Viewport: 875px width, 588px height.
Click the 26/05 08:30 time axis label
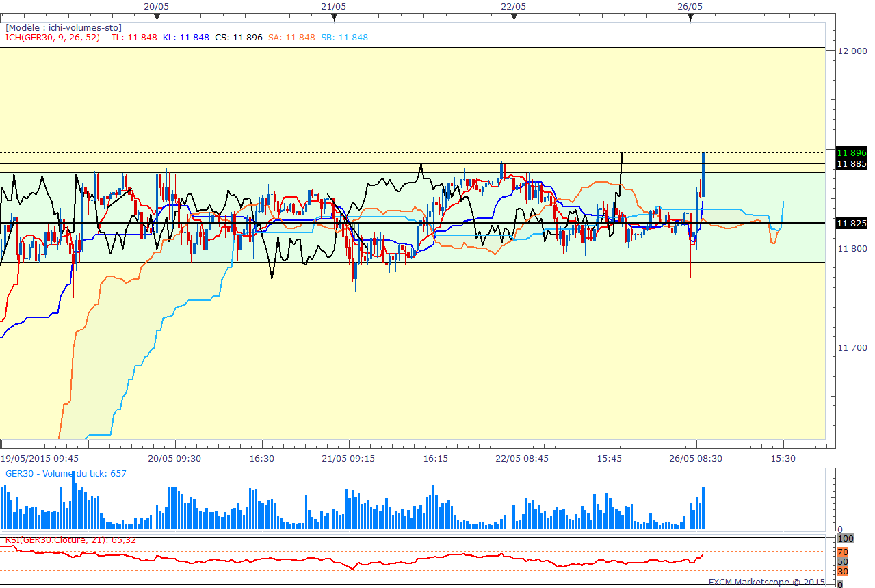(696, 458)
